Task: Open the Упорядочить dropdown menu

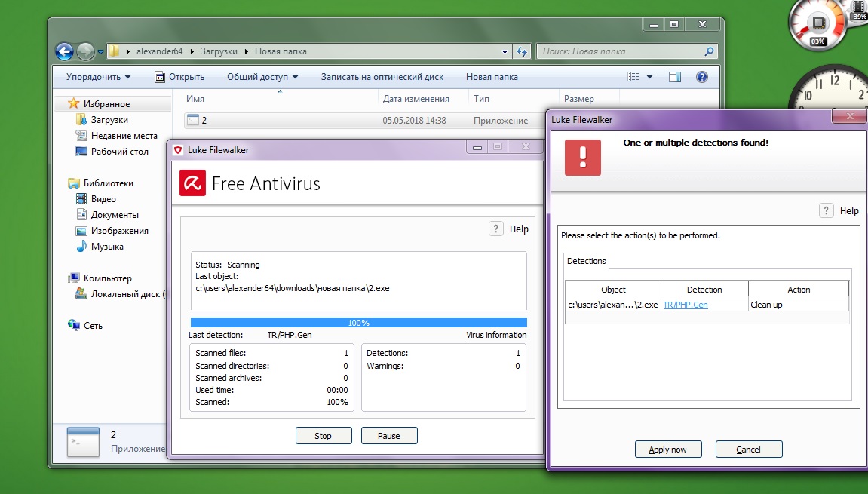Action: tap(98, 77)
